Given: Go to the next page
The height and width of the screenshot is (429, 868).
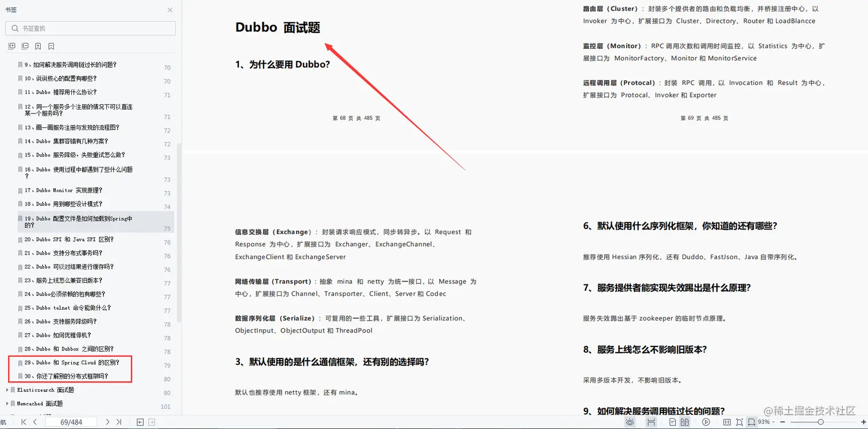Looking at the screenshot, I should (107, 422).
